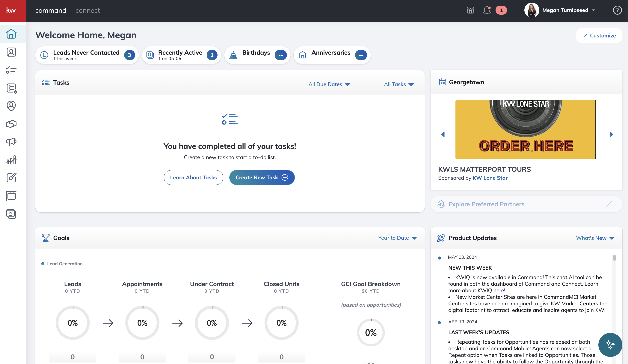Click the Leads Never Contacted count badge 3
628x364 pixels.
129,55
